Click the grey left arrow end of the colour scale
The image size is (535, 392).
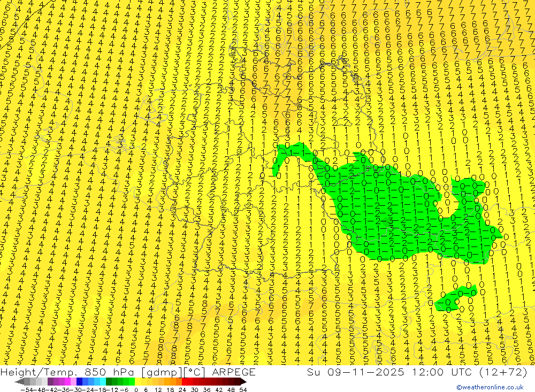19,381
